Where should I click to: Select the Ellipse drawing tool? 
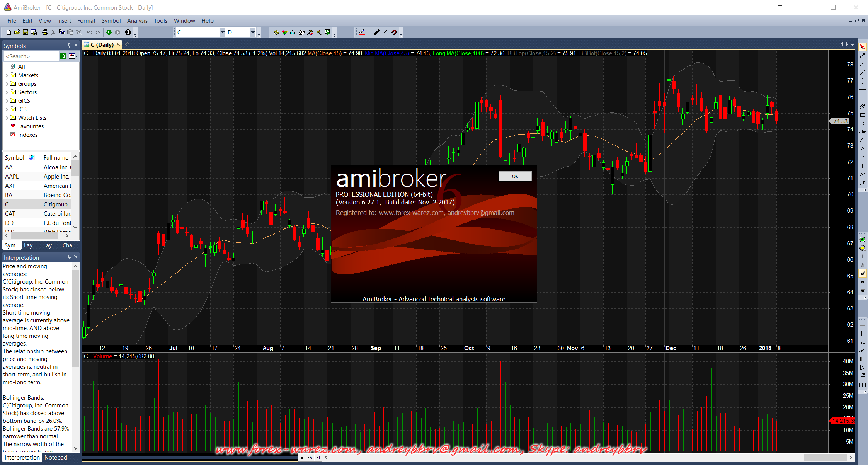click(862, 124)
